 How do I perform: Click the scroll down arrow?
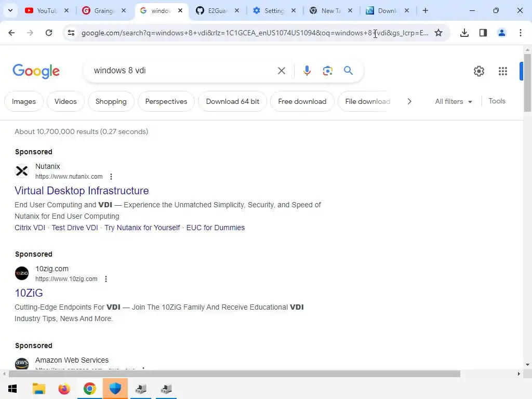[527, 365]
